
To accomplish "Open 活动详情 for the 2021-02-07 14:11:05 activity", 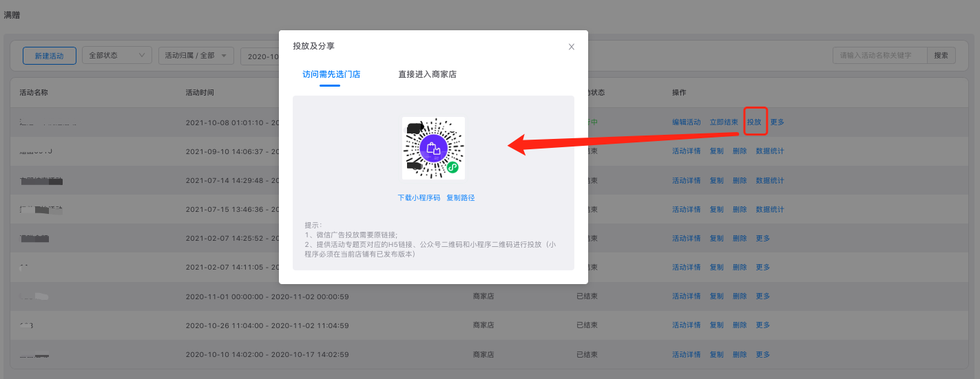I will coord(687,267).
